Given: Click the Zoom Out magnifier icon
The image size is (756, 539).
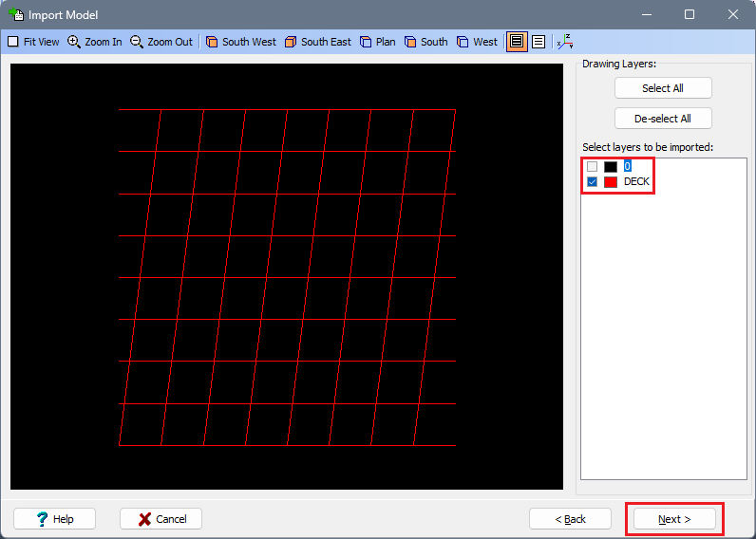Looking at the screenshot, I should click(x=137, y=42).
